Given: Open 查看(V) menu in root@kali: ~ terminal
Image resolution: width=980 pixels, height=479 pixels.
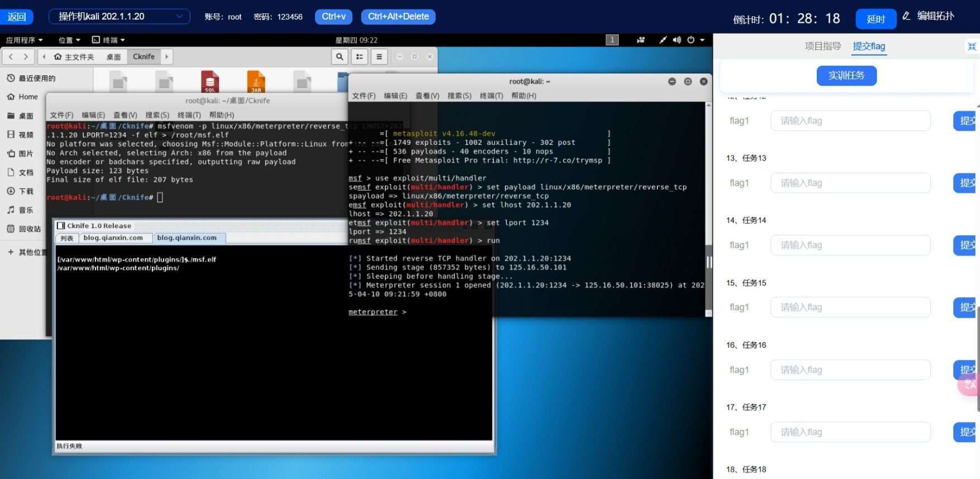Looking at the screenshot, I should [427, 96].
